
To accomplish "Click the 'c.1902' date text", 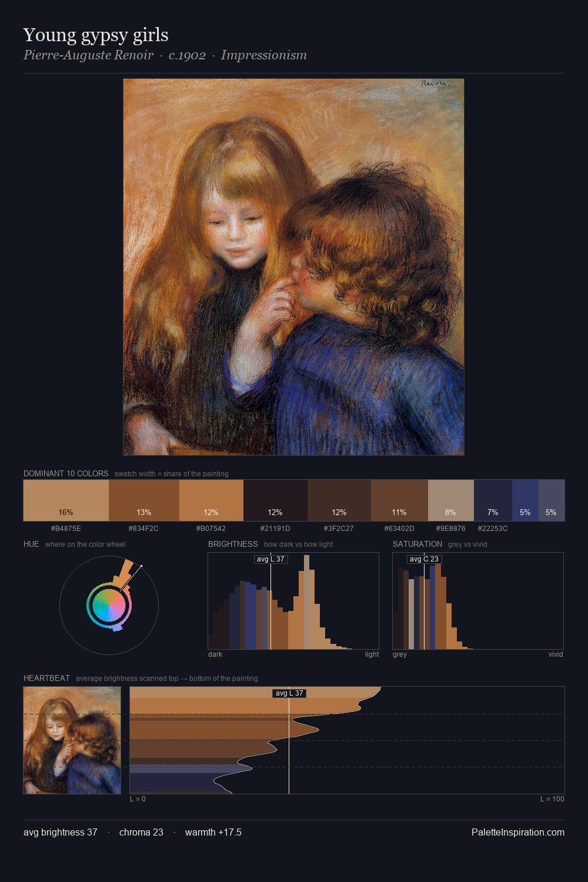I will tap(187, 55).
